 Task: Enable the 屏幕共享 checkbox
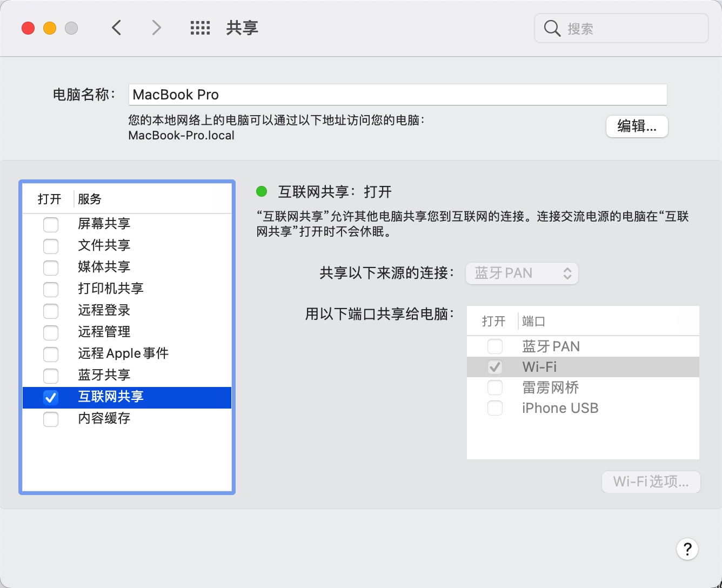pyautogui.click(x=51, y=224)
